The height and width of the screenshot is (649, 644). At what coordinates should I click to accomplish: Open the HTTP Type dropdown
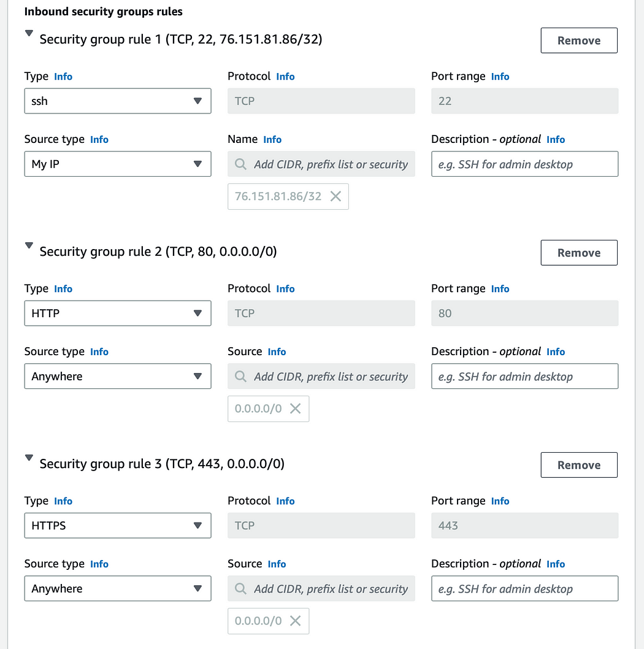pos(118,313)
